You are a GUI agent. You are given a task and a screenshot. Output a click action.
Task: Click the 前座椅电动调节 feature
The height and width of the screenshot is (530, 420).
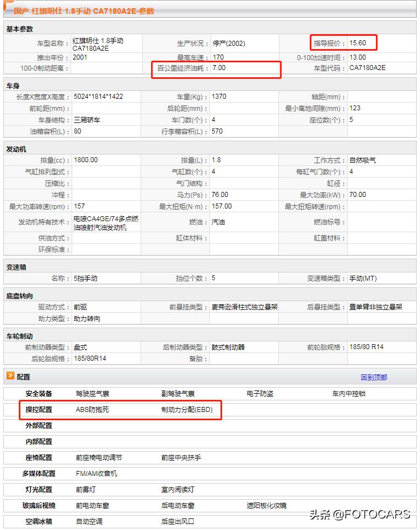99,458
